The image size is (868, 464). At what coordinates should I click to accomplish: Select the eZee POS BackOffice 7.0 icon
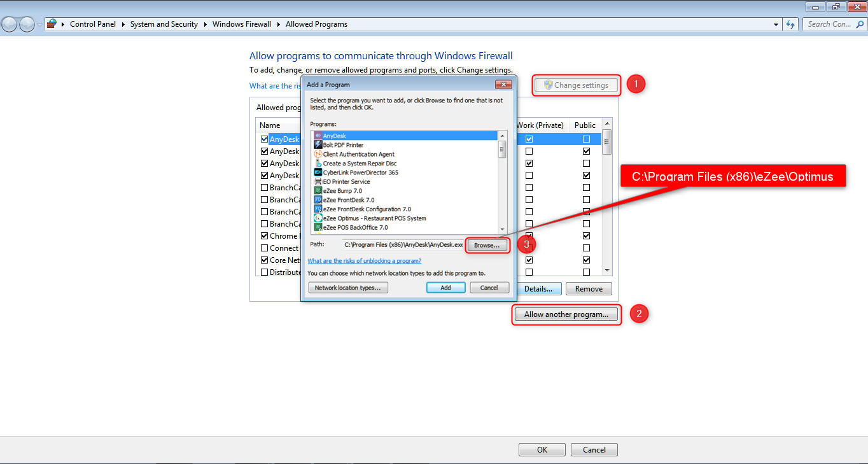318,227
